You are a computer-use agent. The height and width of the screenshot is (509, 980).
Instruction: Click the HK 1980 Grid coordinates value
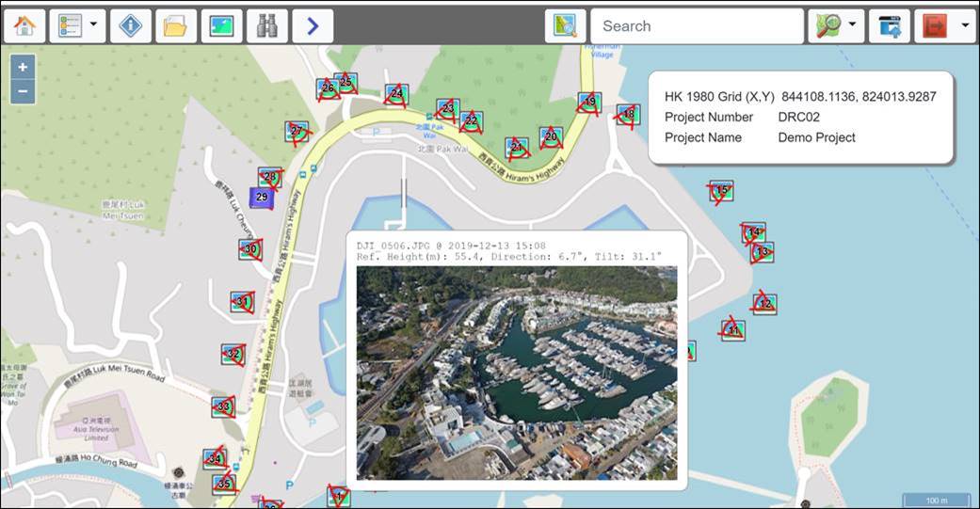pos(859,97)
